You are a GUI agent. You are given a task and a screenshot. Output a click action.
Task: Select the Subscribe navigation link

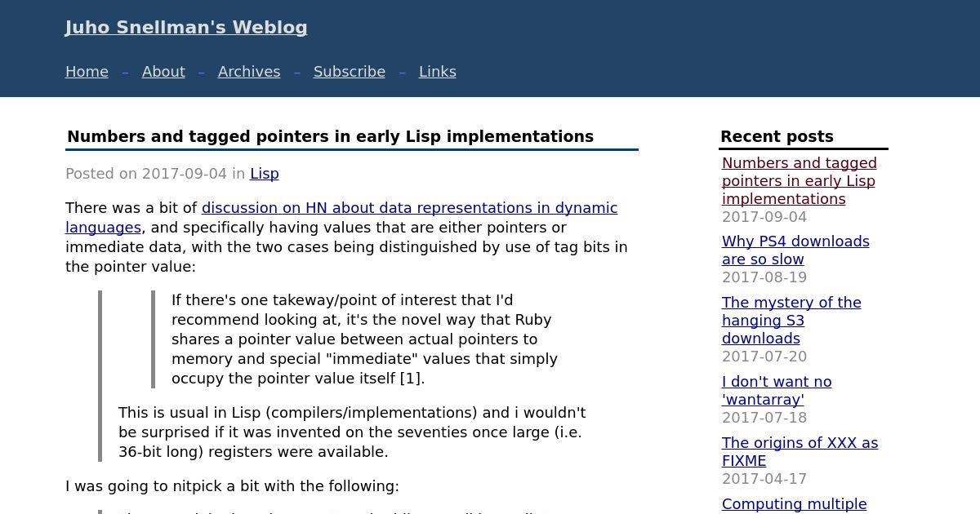tap(350, 72)
